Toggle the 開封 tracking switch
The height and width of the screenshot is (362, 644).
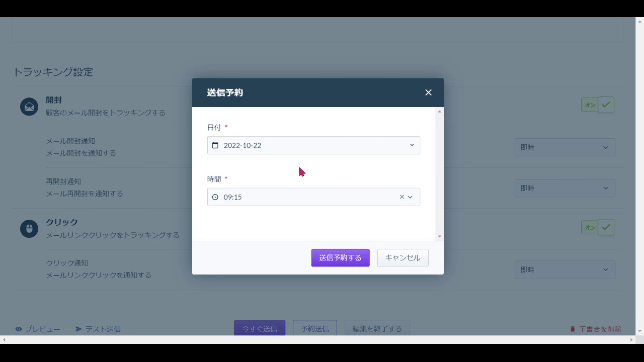598,105
